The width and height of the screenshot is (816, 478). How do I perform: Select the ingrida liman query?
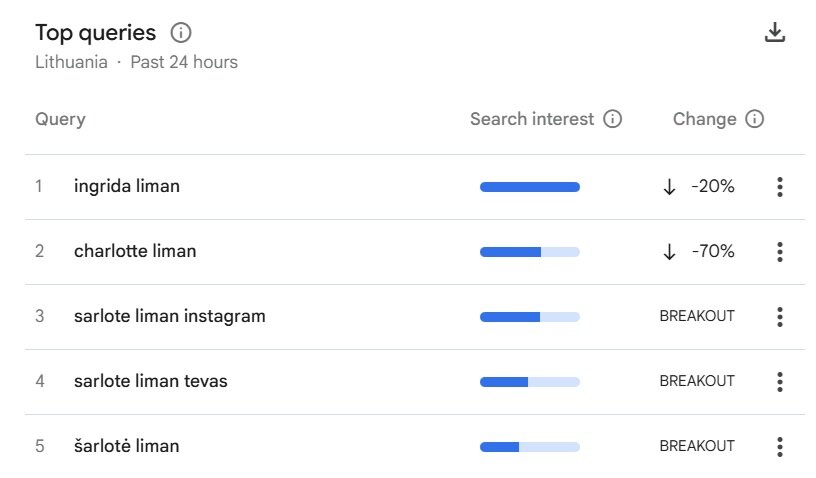click(x=126, y=186)
